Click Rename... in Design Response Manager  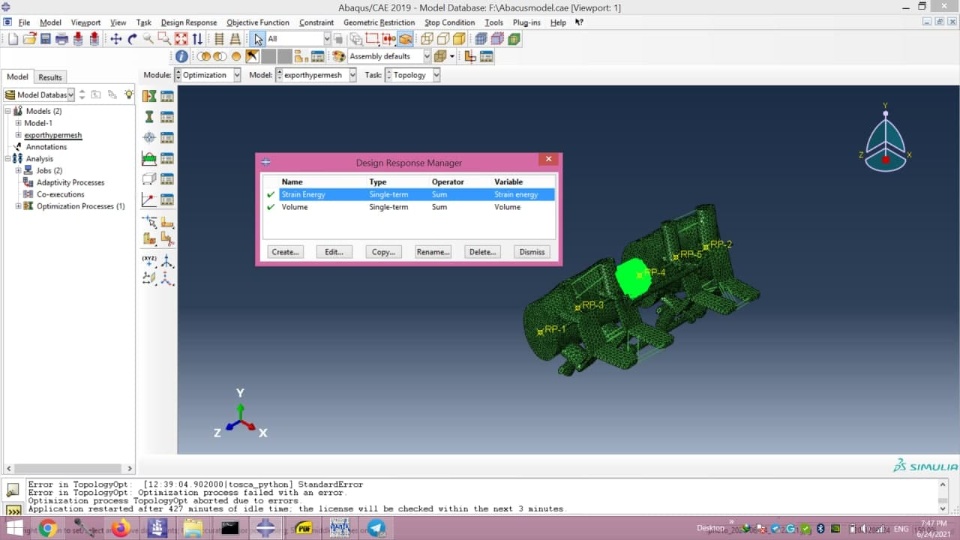pos(433,252)
